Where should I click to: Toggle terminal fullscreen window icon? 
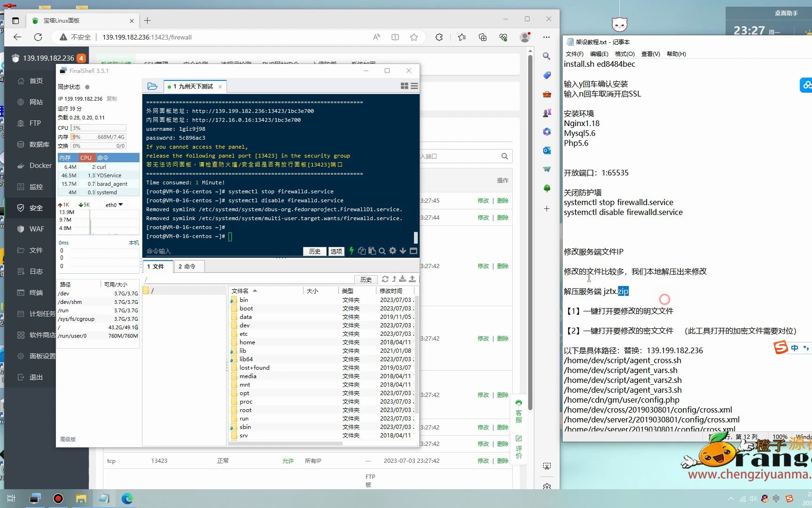click(414, 251)
